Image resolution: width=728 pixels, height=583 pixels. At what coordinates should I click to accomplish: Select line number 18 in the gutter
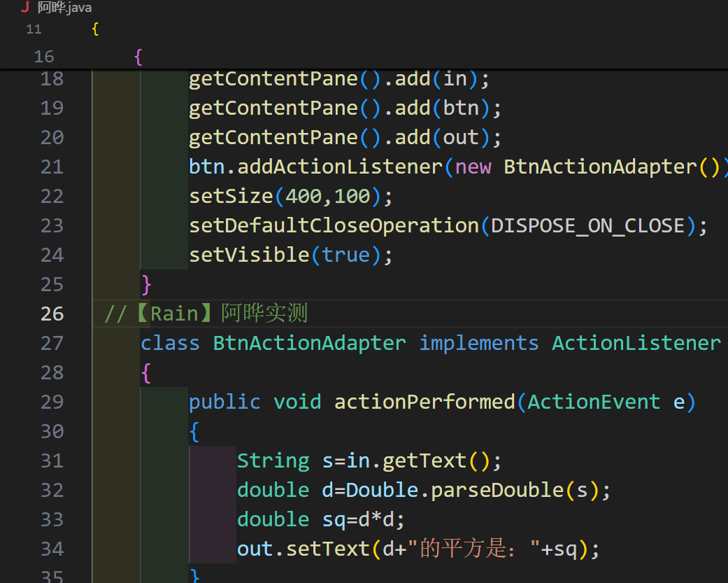52,79
